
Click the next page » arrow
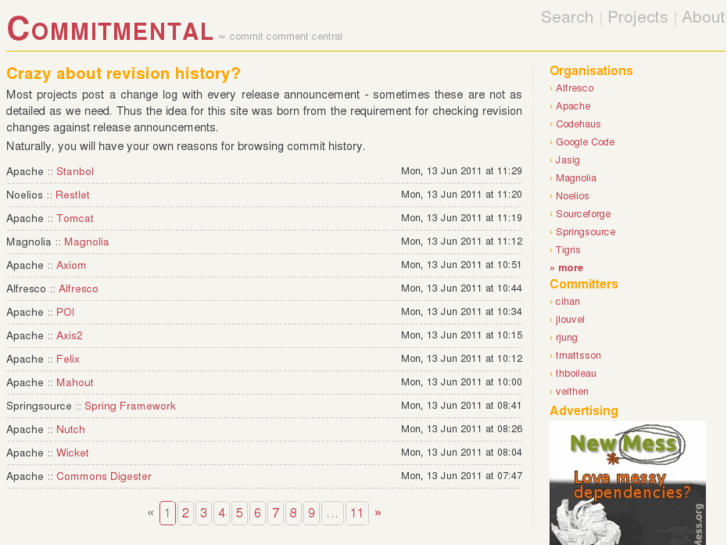tap(378, 513)
